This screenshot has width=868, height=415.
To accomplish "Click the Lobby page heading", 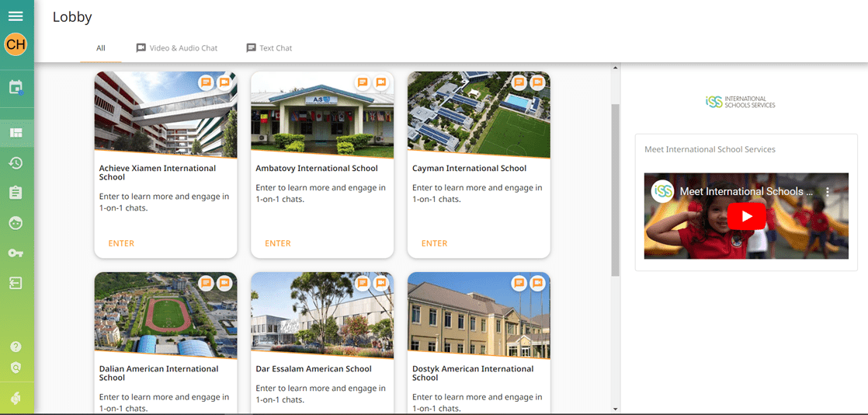I will pyautogui.click(x=72, y=17).
